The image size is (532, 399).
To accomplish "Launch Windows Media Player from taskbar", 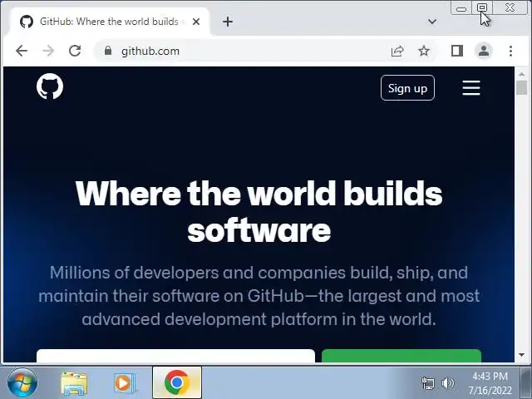I will point(124,383).
